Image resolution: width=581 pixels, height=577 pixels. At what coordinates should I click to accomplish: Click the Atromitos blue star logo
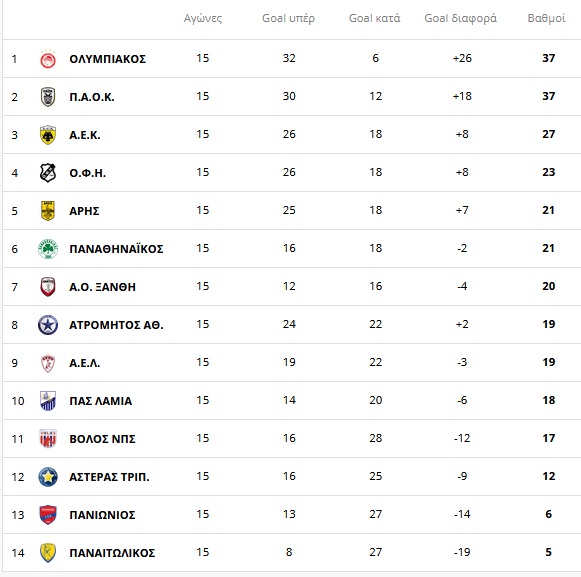pos(48,325)
